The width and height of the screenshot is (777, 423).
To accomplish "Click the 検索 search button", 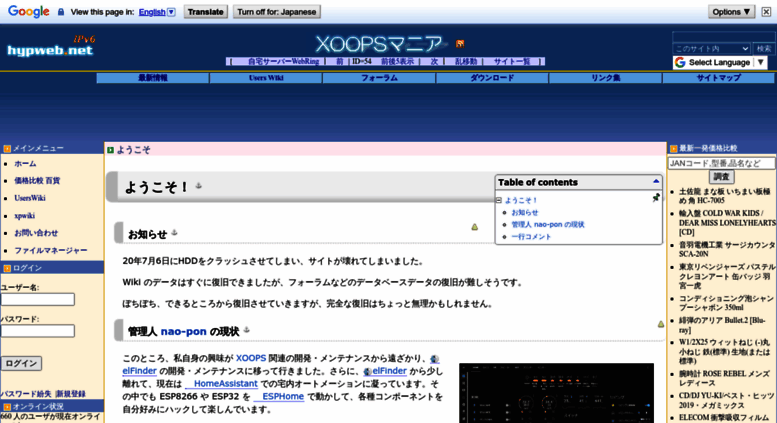I will click(x=764, y=49).
